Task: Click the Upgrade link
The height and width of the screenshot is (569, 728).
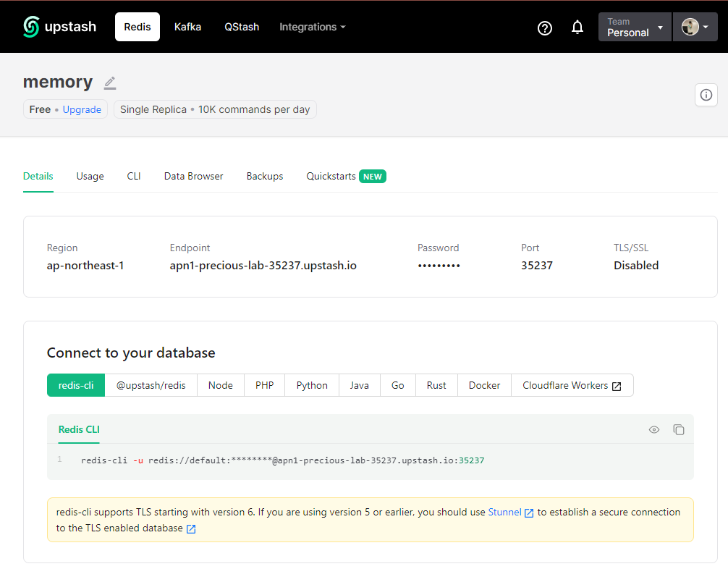Action: pos(82,109)
